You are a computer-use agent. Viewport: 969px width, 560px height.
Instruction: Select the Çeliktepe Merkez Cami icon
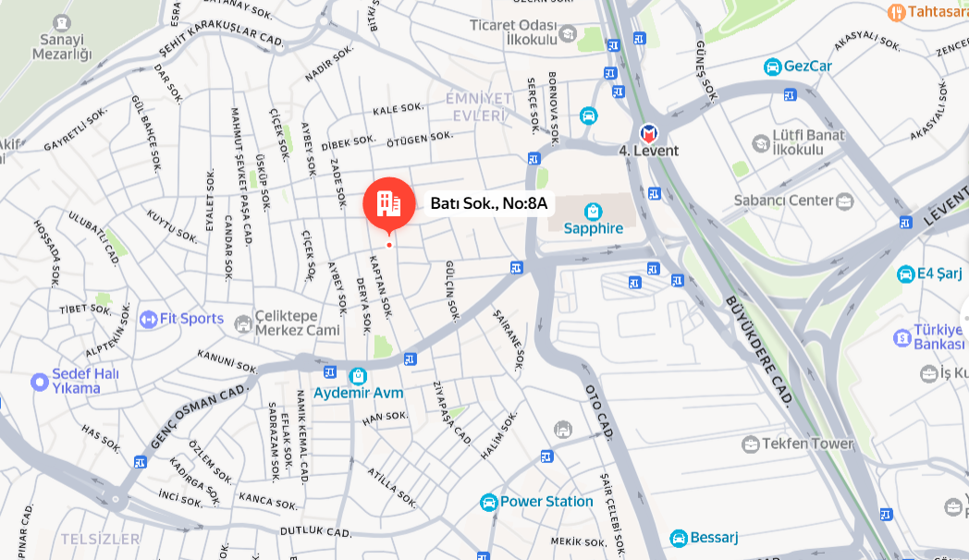[243, 323]
